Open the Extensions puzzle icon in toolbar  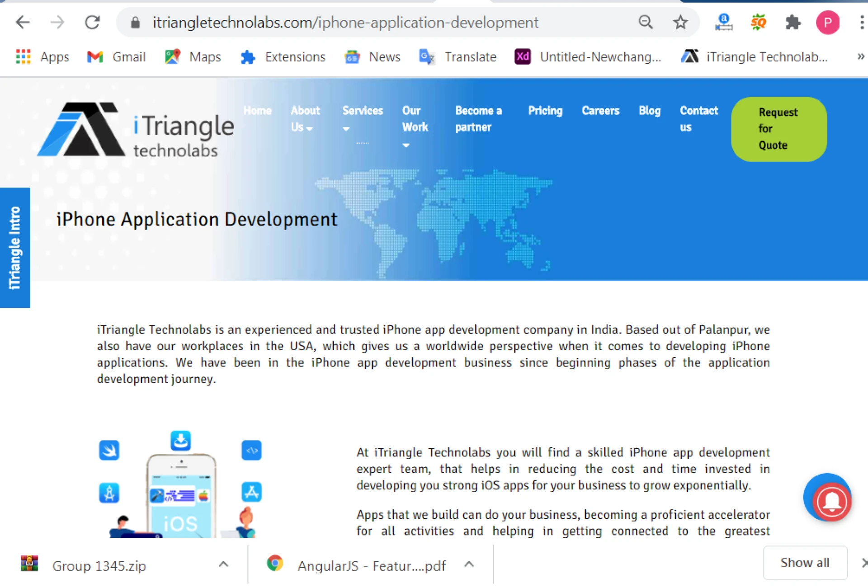coord(793,22)
